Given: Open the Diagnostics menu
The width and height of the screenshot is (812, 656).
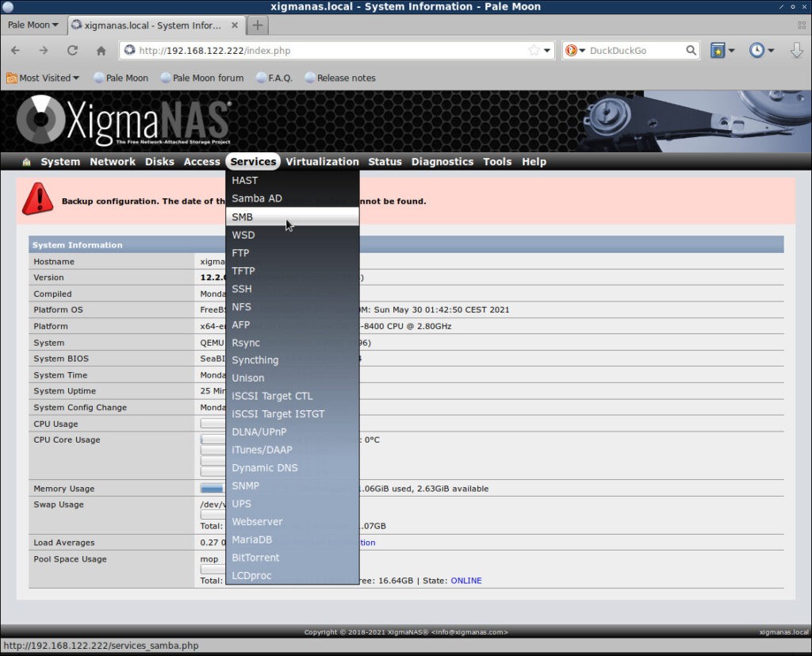Looking at the screenshot, I should pyautogui.click(x=442, y=162).
